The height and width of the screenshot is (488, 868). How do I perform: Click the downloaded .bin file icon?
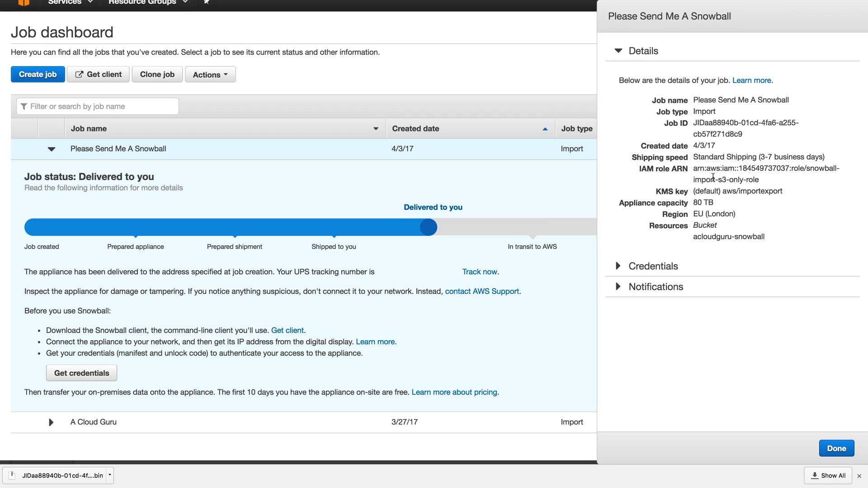point(13,475)
